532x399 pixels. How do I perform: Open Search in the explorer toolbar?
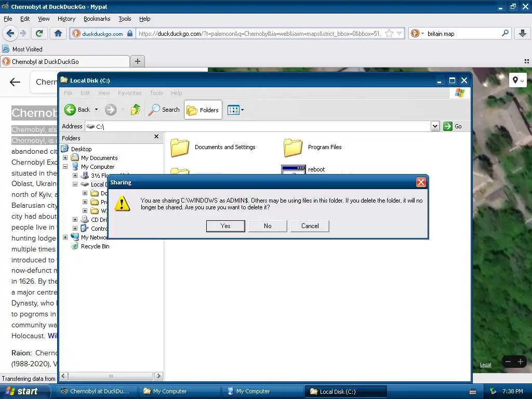164,110
